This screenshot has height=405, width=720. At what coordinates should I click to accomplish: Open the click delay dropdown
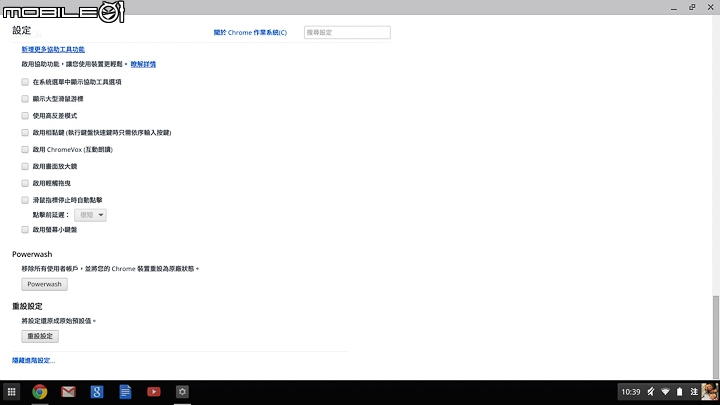(90, 215)
